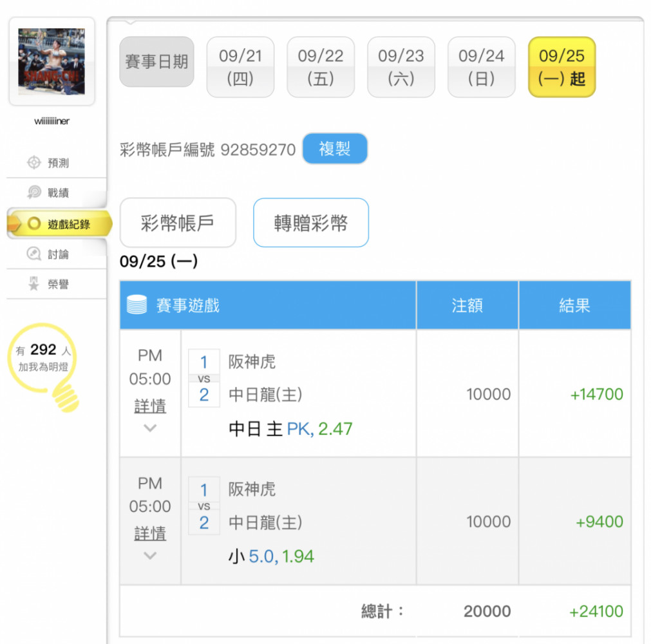The image size is (651, 644).
Task: Click the 結果 column header
Action: click(574, 305)
